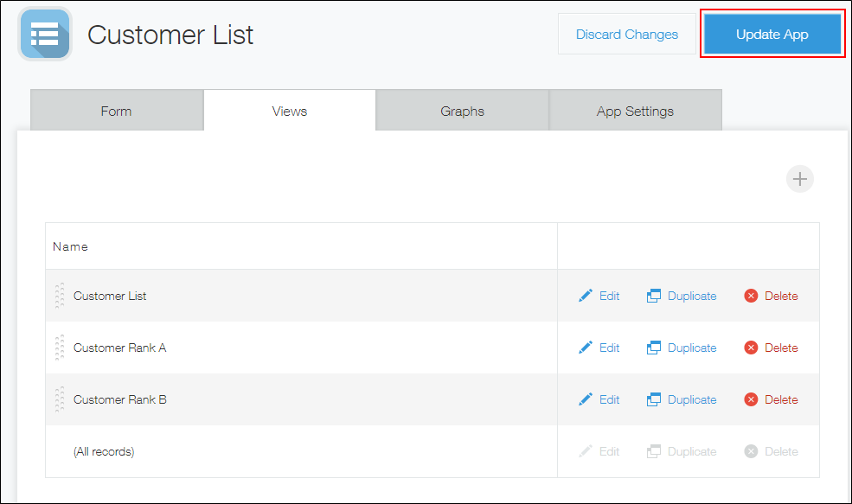
Task: Click the Update App button
Action: click(771, 34)
